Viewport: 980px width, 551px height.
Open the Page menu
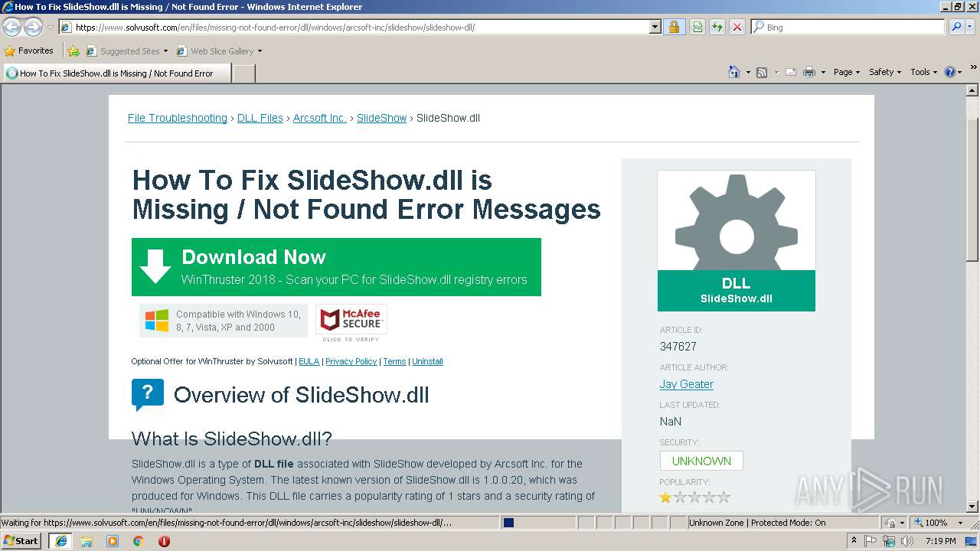tap(846, 72)
